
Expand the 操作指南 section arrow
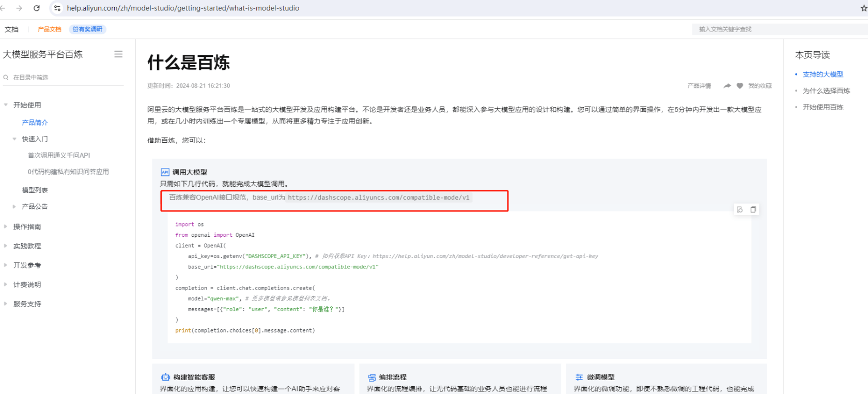pyautogui.click(x=6, y=226)
